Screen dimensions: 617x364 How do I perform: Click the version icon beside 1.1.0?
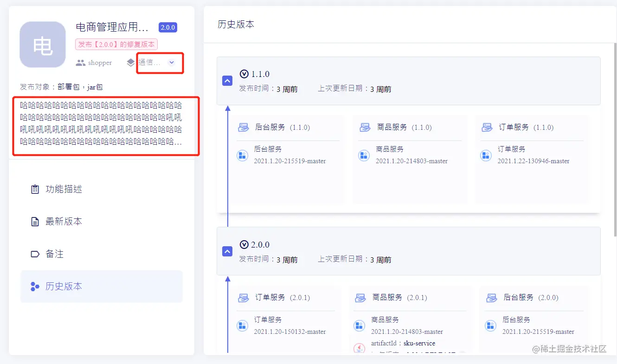244,74
